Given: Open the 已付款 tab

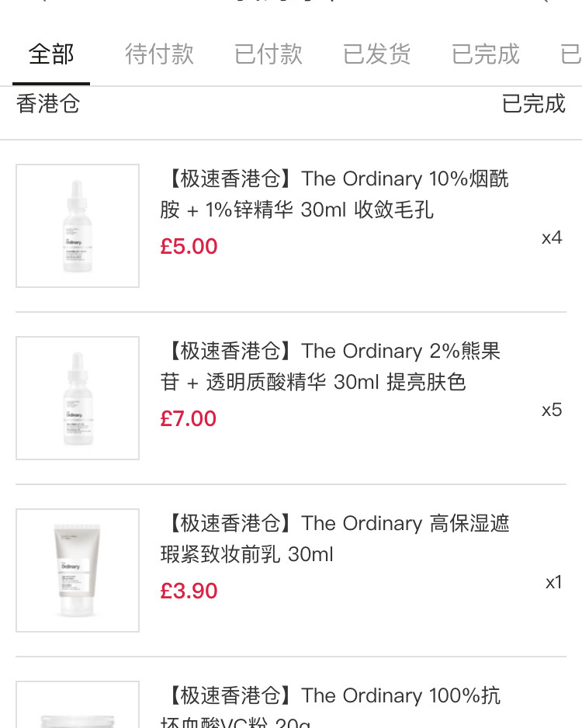Looking at the screenshot, I should [x=268, y=54].
